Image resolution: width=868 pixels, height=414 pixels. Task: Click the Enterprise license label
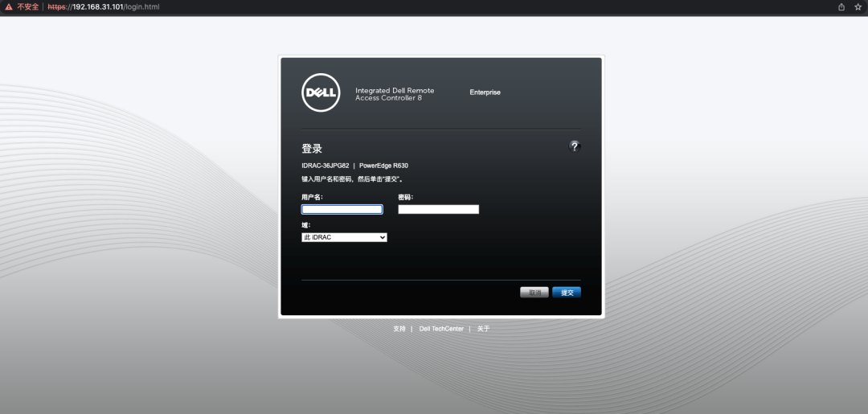(485, 92)
